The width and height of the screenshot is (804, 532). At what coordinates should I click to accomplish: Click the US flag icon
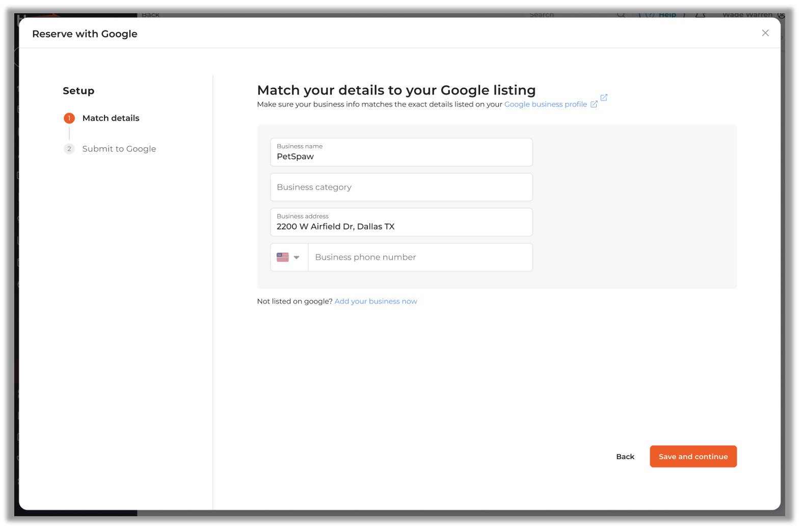tap(283, 257)
